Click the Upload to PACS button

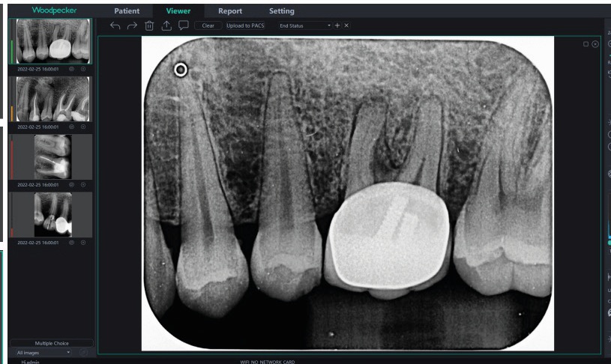click(245, 25)
